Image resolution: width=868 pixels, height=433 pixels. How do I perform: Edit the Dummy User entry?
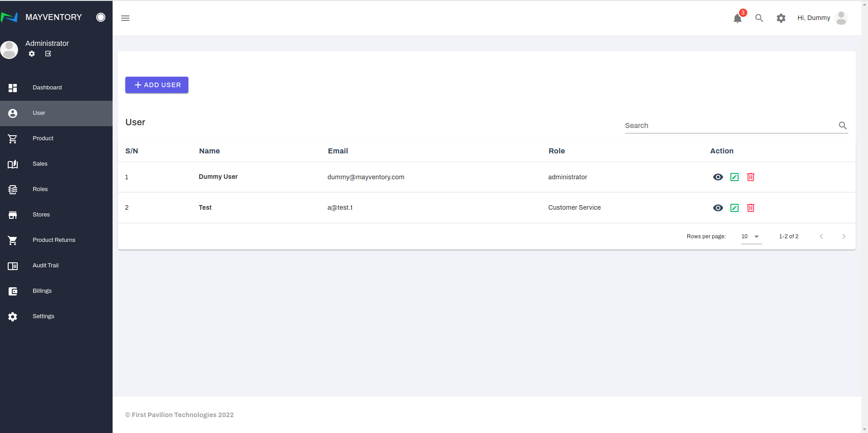point(735,177)
